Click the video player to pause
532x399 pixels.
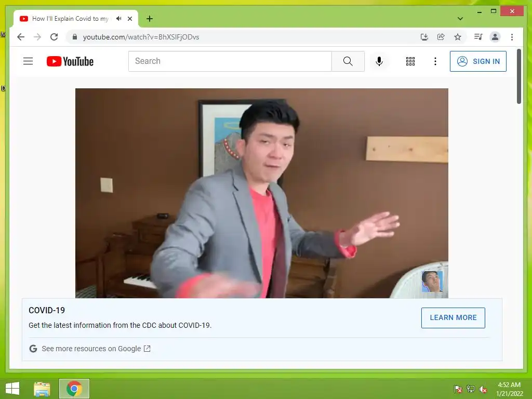coord(262,193)
